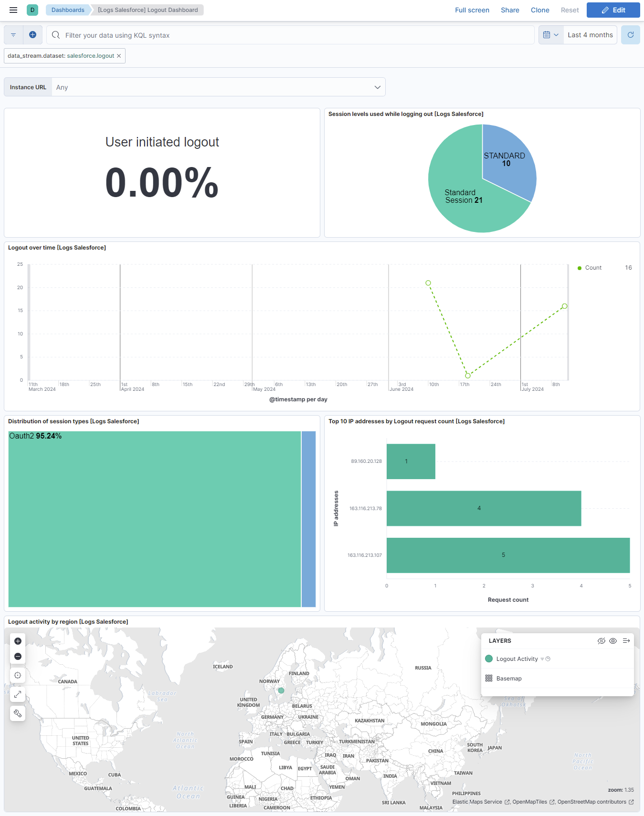644x816 pixels.
Task: Expand the Instance URL dropdown
Action: [x=377, y=87]
